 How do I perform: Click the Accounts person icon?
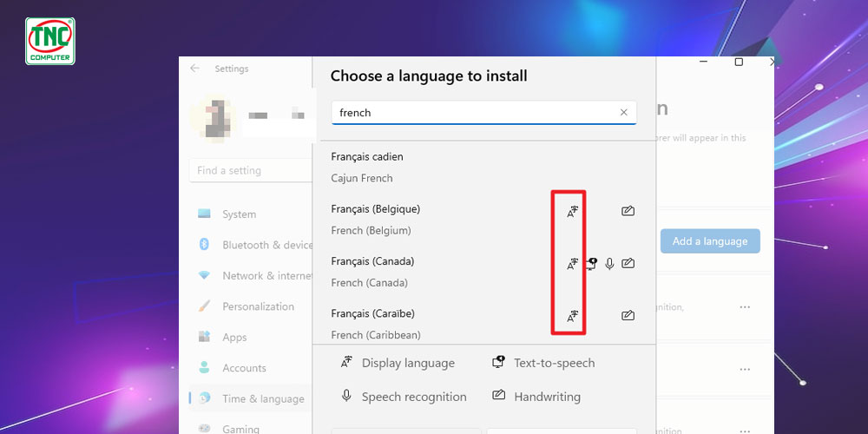[x=204, y=367]
